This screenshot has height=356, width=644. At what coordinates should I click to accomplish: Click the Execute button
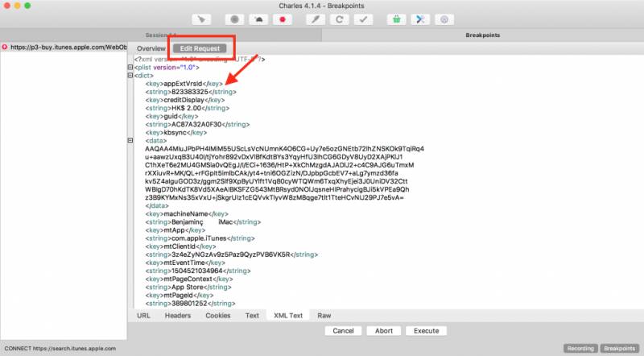point(427,331)
